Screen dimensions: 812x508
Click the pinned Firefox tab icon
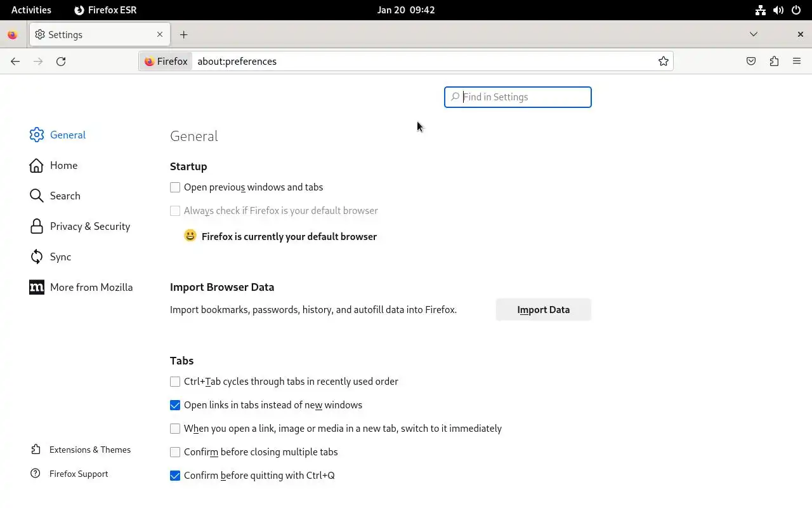(x=12, y=35)
